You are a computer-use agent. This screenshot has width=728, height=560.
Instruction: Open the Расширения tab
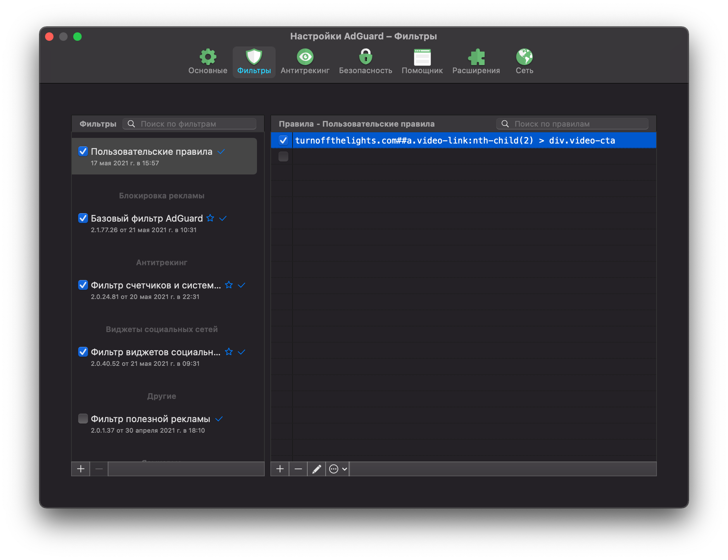[x=476, y=62]
